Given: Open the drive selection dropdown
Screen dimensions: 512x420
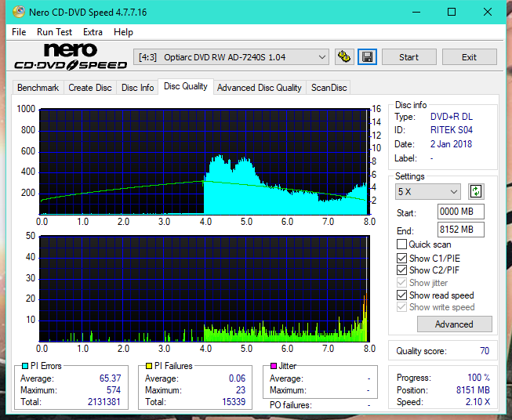Looking at the screenshot, I should [231, 57].
